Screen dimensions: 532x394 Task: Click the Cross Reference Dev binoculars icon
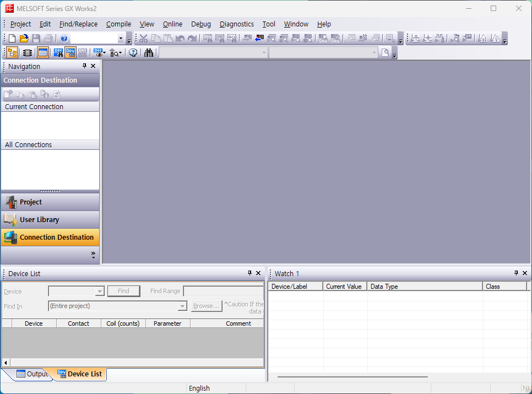point(58,52)
